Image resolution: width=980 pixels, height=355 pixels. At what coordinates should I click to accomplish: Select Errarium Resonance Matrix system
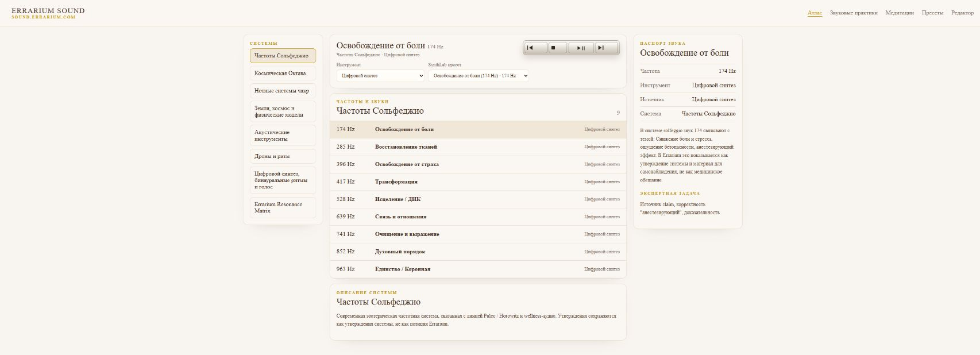283,207
